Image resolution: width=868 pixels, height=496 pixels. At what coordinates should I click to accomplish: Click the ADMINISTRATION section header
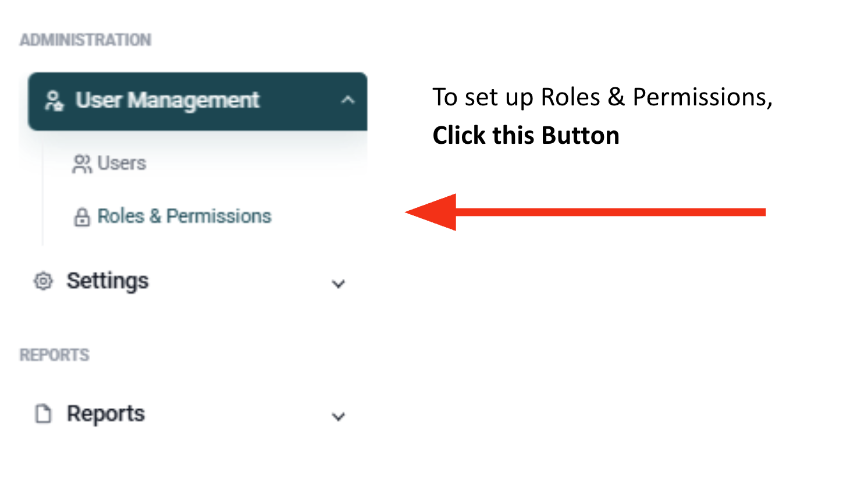click(86, 40)
